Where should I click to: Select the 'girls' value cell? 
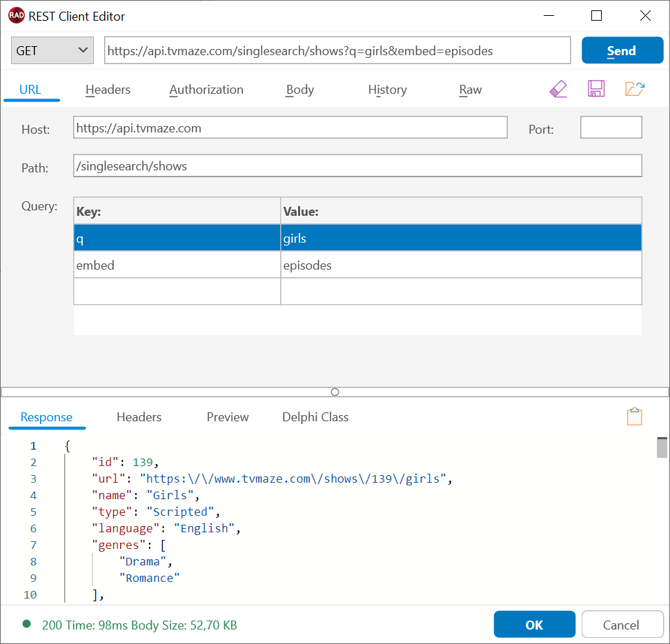(x=461, y=238)
